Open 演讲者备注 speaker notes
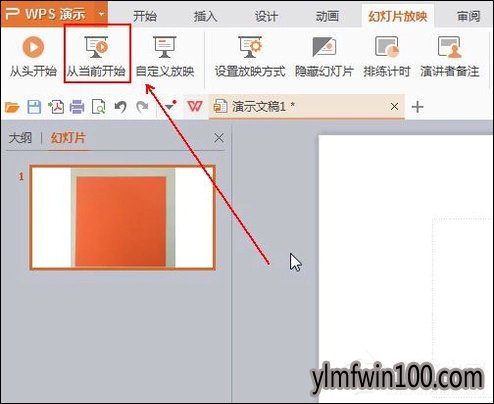The height and width of the screenshot is (404, 494). point(450,56)
